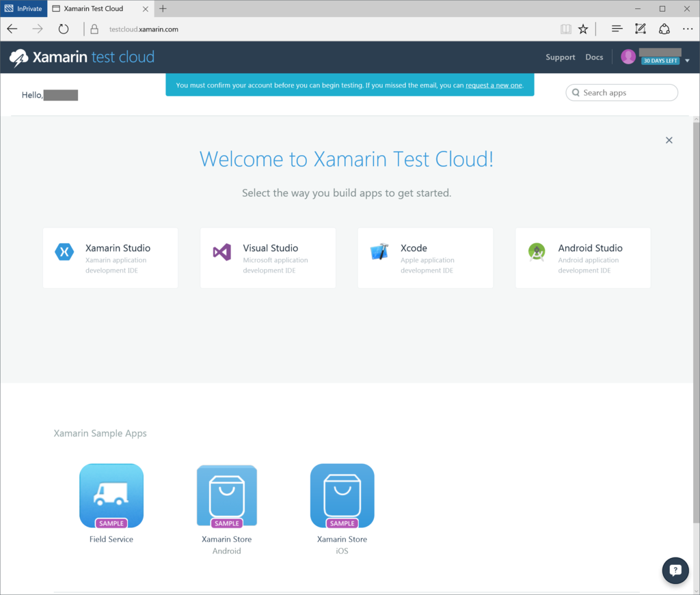Open Xamarin Store iOS sample icon

tap(342, 496)
